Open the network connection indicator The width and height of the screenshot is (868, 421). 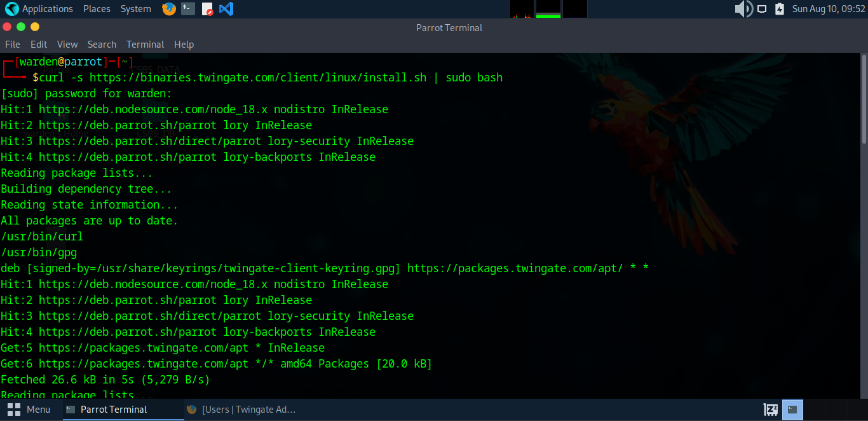point(762,9)
